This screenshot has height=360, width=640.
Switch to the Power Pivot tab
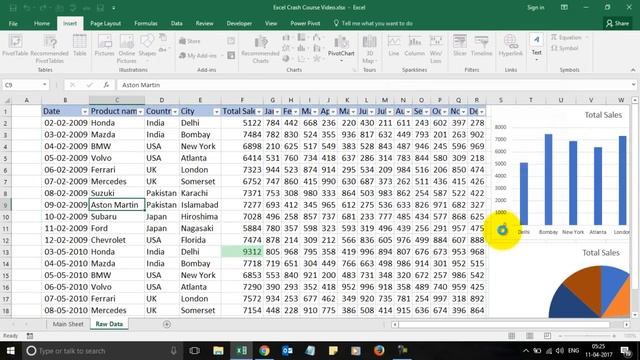click(305, 24)
